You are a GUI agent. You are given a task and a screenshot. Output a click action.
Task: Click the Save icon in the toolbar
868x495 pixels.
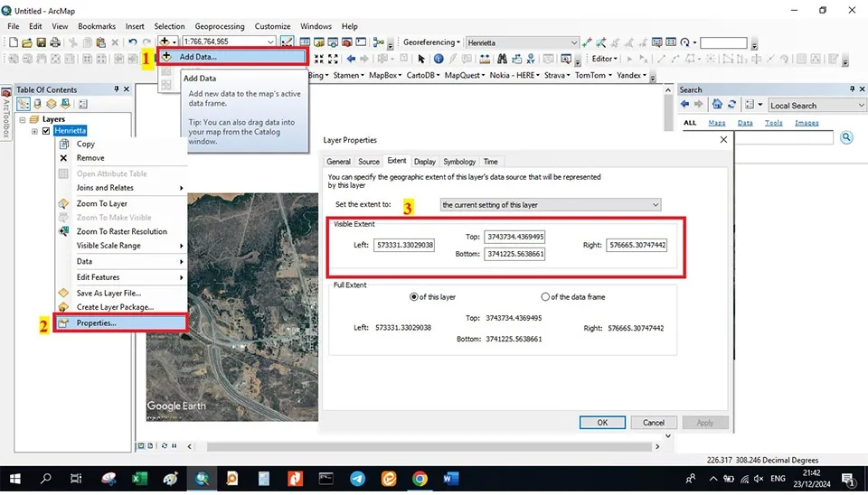tap(42, 42)
